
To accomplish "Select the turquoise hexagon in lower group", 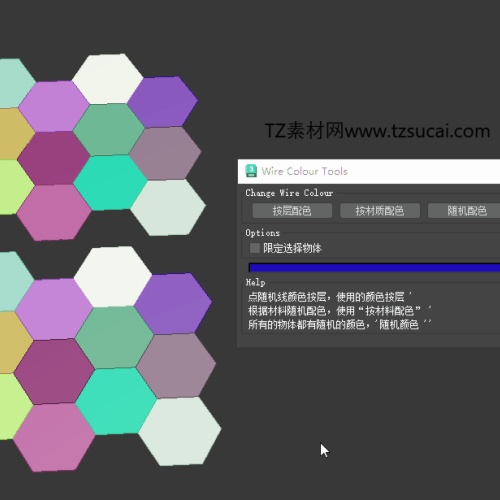I will coord(116,401).
